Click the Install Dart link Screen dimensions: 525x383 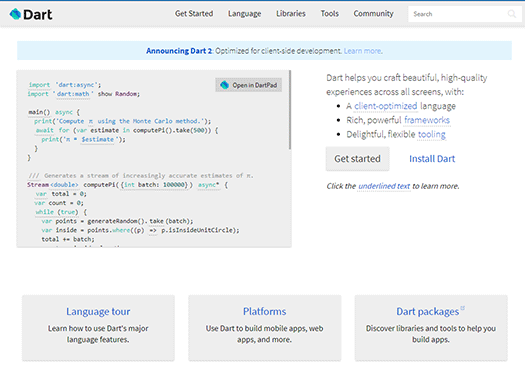[x=432, y=159]
